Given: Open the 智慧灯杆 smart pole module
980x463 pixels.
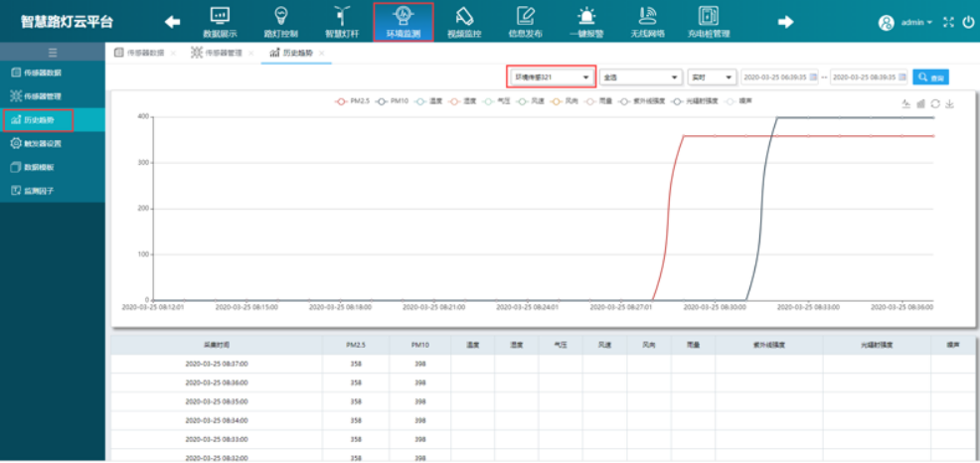Looking at the screenshot, I should point(341,21).
